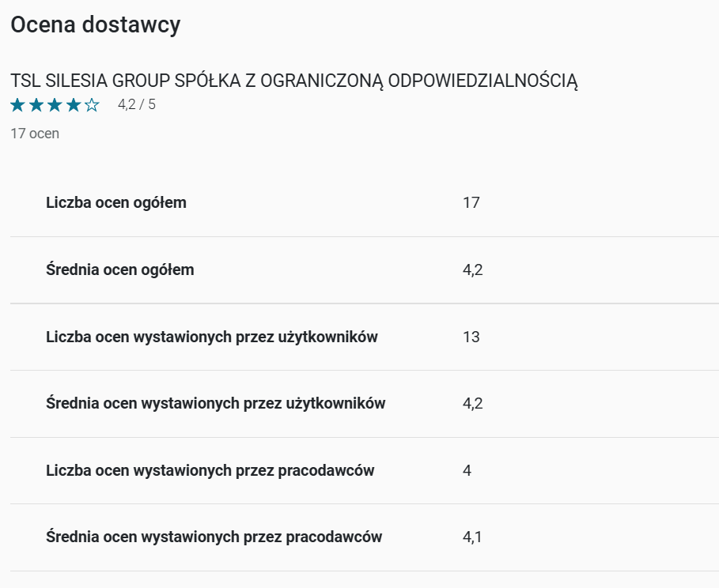Screen dimensions: 719x588
Task: Select the 'Liczba ocen ogółem' row label
Action: pyautogui.click(x=116, y=202)
